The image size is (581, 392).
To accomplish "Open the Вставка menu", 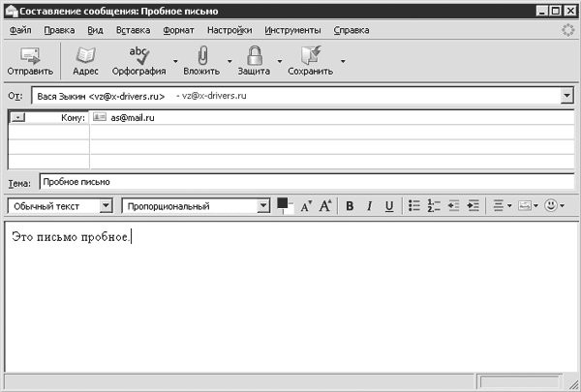I will click(x=133, y=30).
